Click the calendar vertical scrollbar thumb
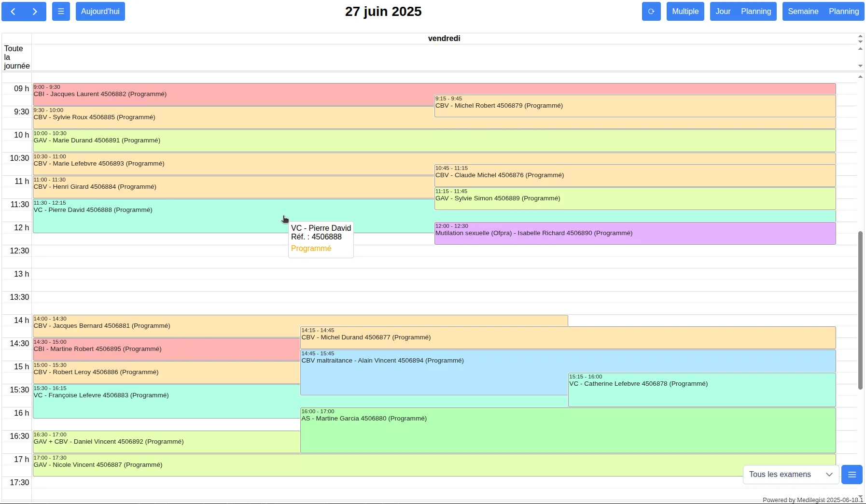Image resolution: width=866 pixels, height=504 pixels. (860, 310)
